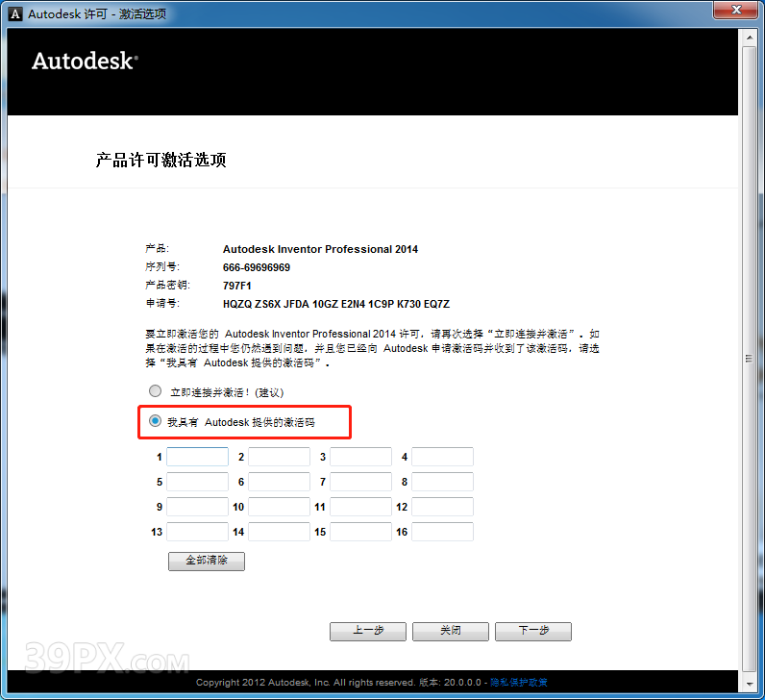Image resolution: width=765 pixels, height=700 pixels.
Task: Click activation code field 16
Action: [x=442, y=532]
